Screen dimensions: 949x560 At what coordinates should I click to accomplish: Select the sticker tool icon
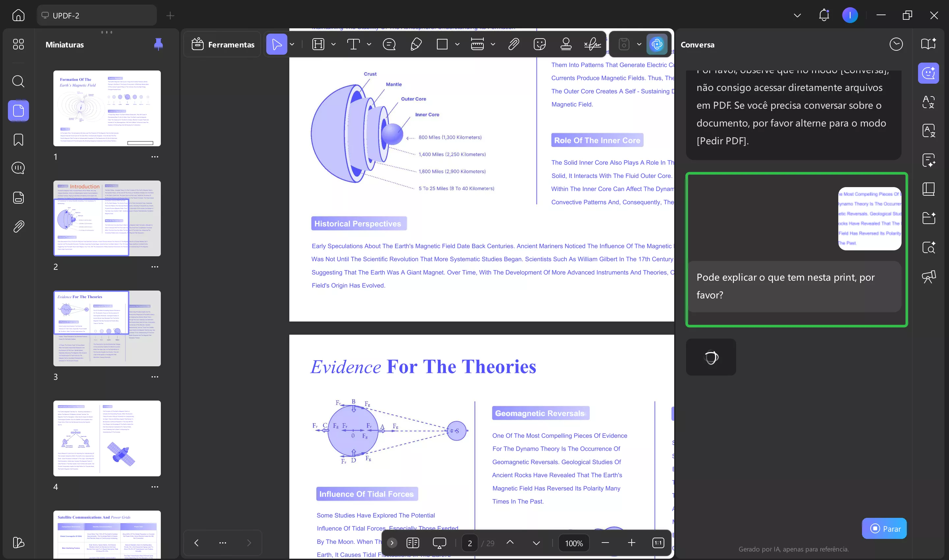(x=539, y=44)
